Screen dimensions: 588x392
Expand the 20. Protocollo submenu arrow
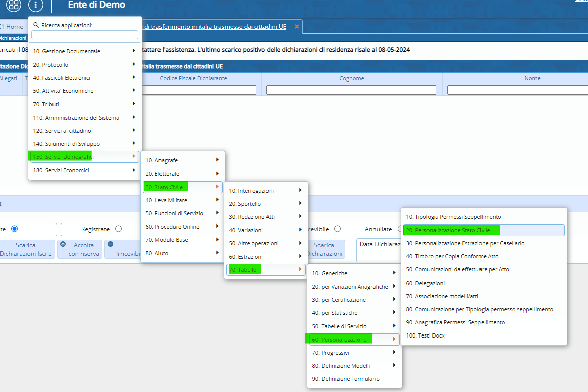134,64
